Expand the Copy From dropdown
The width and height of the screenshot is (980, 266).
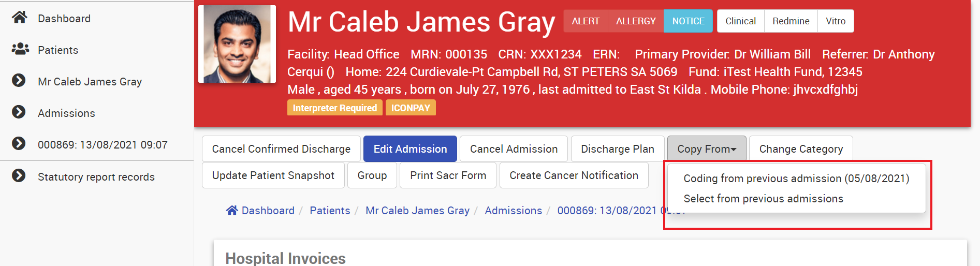point(707,149)
